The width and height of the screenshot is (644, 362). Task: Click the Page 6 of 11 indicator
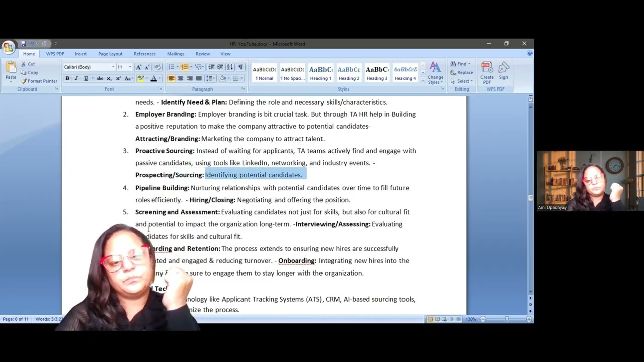(16, 319)
